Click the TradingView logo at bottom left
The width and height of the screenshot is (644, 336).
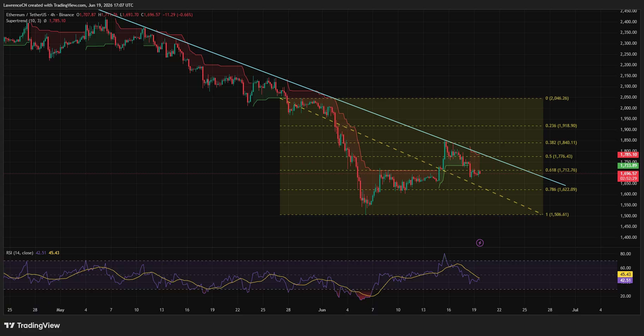point(32,325)
